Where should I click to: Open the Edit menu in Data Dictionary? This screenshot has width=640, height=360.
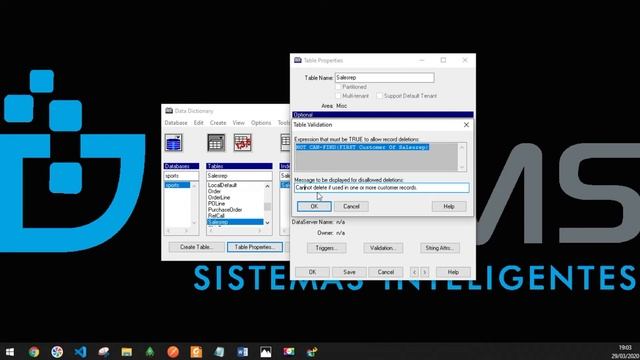(x=198, y=123)
